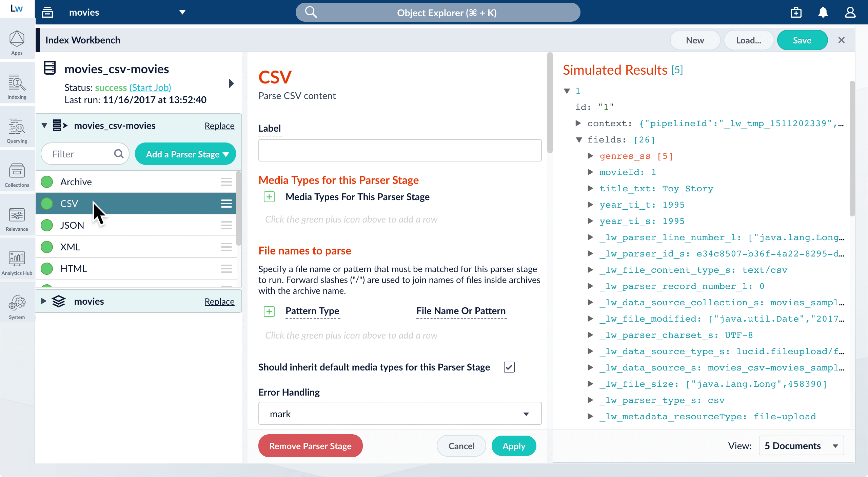
Task: Click the drag handle on Archive row
Action: [x=226, y=182]
